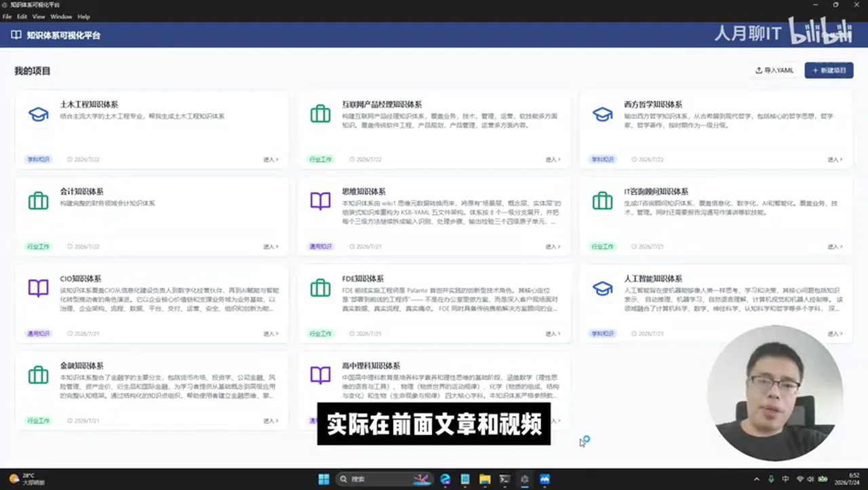Click the IT咨询顾问知识体系 title

pos(656,191)
